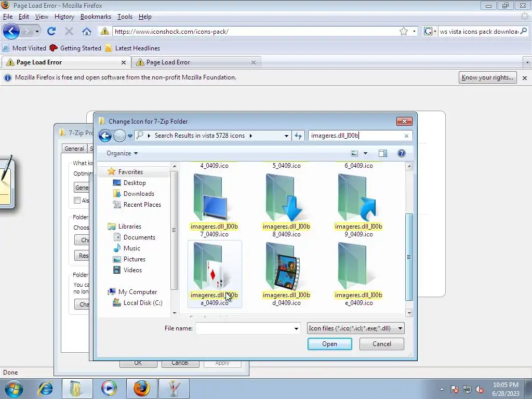
Task: Click the dialog search box
Action: [356, 136]
